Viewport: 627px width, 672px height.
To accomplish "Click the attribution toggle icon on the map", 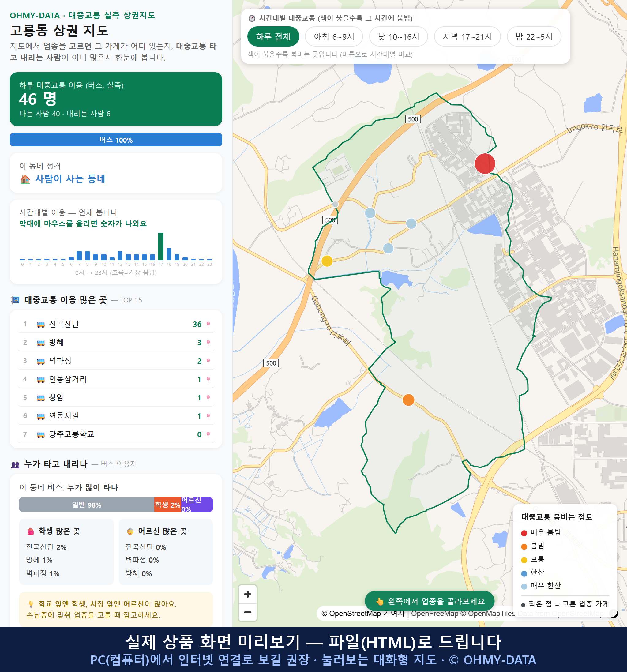I will click(x=614, y=613).
